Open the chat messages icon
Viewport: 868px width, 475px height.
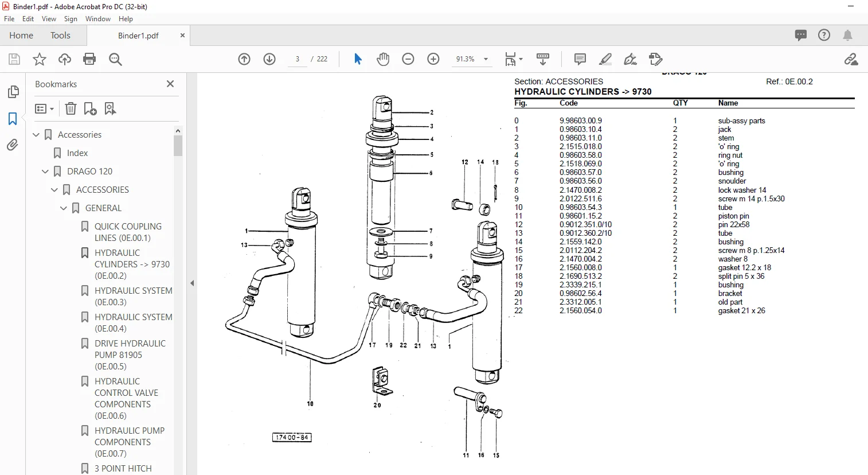(x=801, y=35)
